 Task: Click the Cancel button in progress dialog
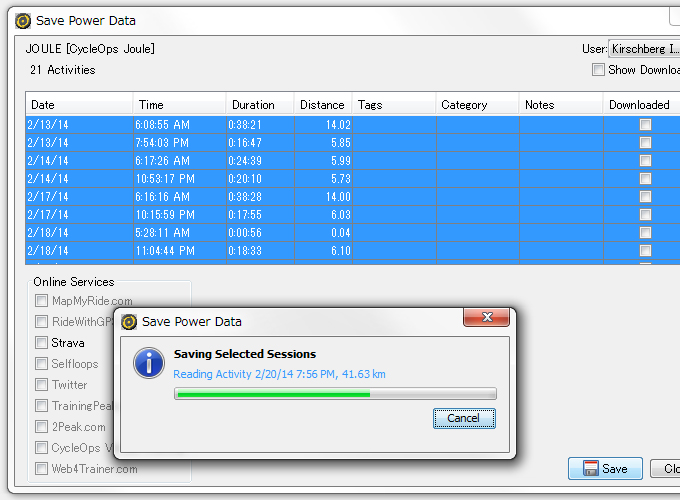click(464, 418)
